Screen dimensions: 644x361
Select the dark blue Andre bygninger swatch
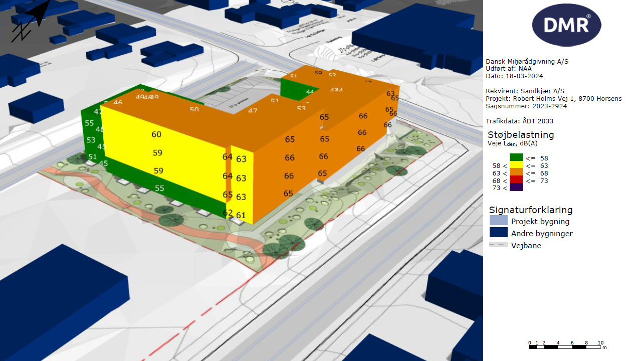(x=498, y=233)
